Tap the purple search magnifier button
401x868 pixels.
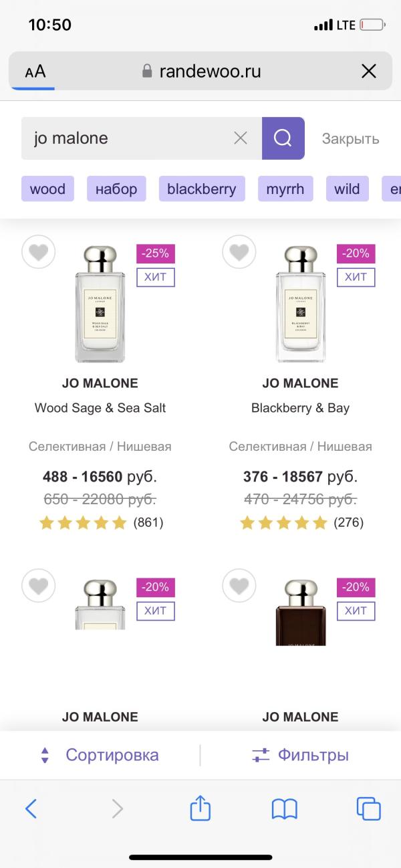coord(283,138)
